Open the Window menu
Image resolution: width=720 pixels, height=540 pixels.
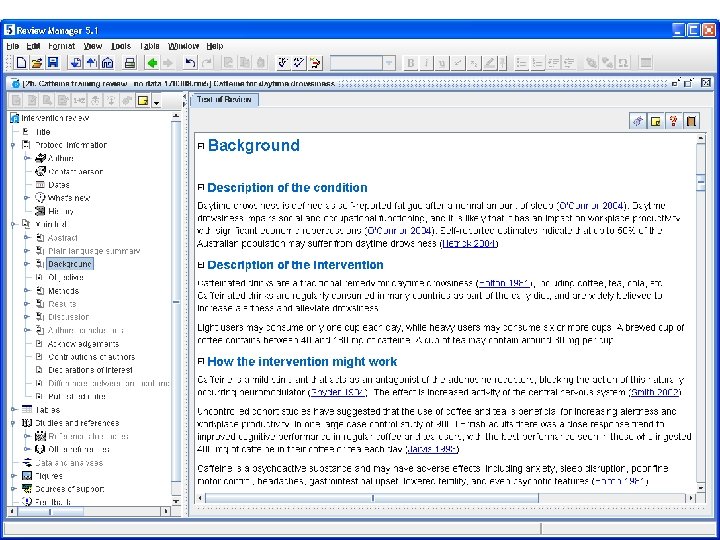coord(183,46)
